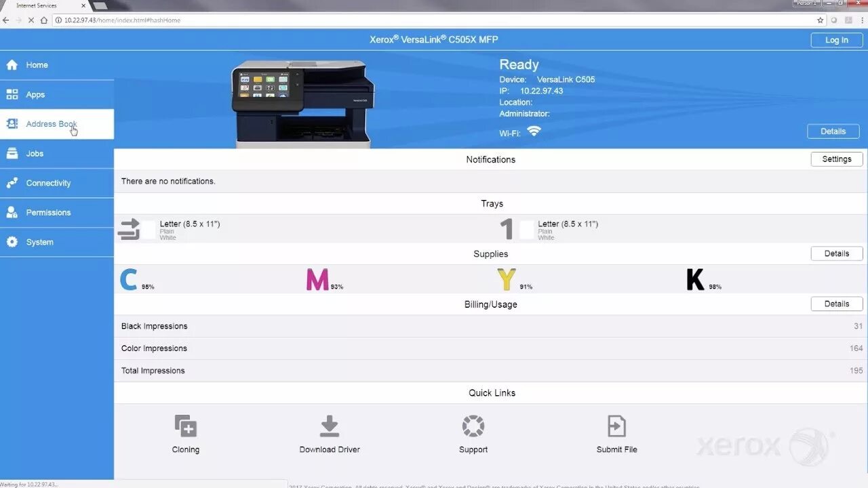The height and width of the screenshot is (488, 868).
Task: Stop page loading with X button
Action: tap(31, 20)
